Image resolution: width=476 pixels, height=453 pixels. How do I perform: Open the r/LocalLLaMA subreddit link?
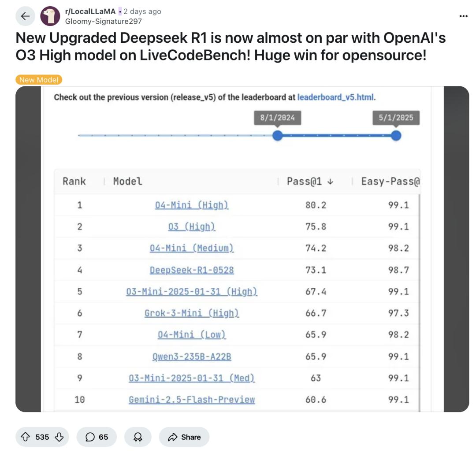(90, 11)
